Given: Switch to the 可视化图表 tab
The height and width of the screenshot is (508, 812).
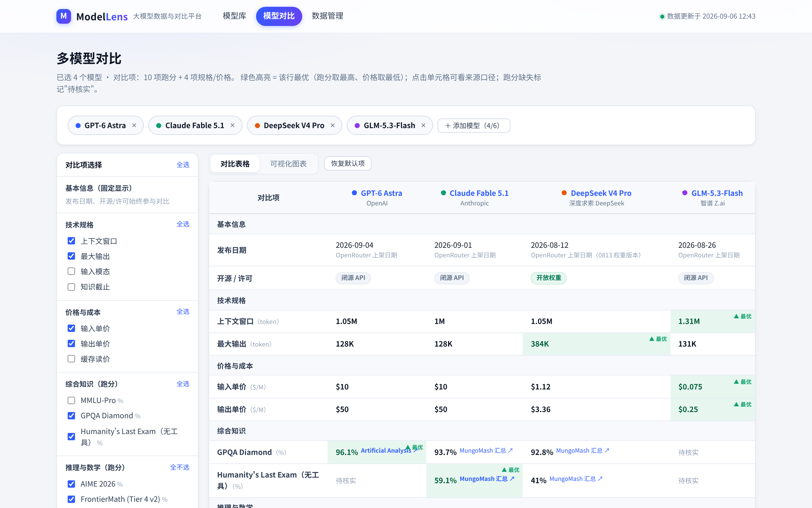Looking at the screenshot, I should [288, 164].
